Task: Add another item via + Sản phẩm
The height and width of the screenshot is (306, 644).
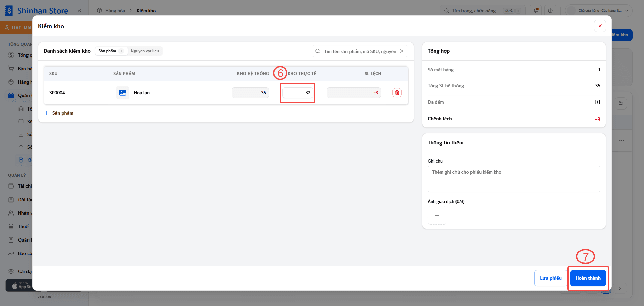Action: [x=59, y=113]
